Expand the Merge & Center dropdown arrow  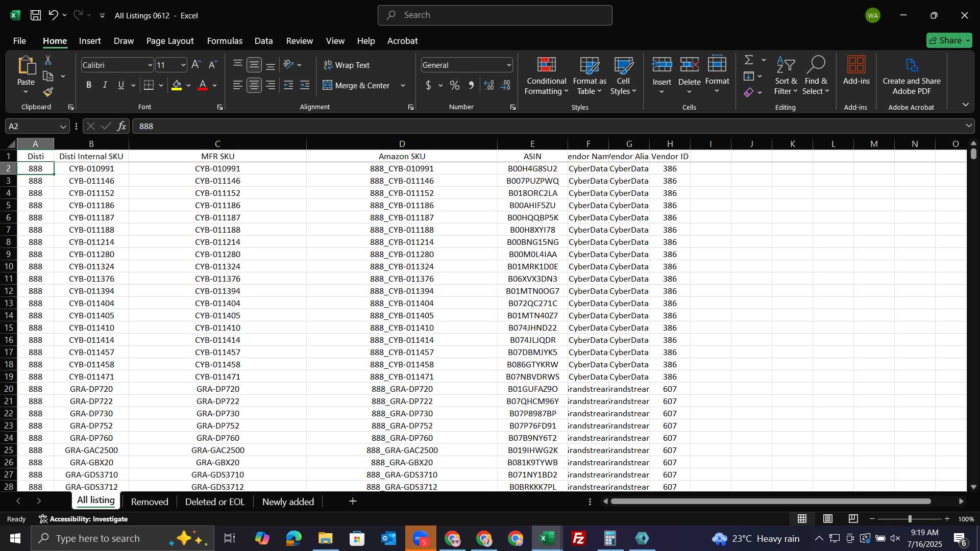(x=403, y=85)
